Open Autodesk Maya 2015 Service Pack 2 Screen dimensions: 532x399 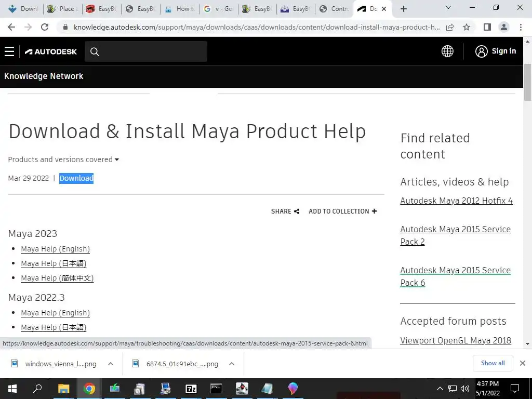tap(455, 235)
